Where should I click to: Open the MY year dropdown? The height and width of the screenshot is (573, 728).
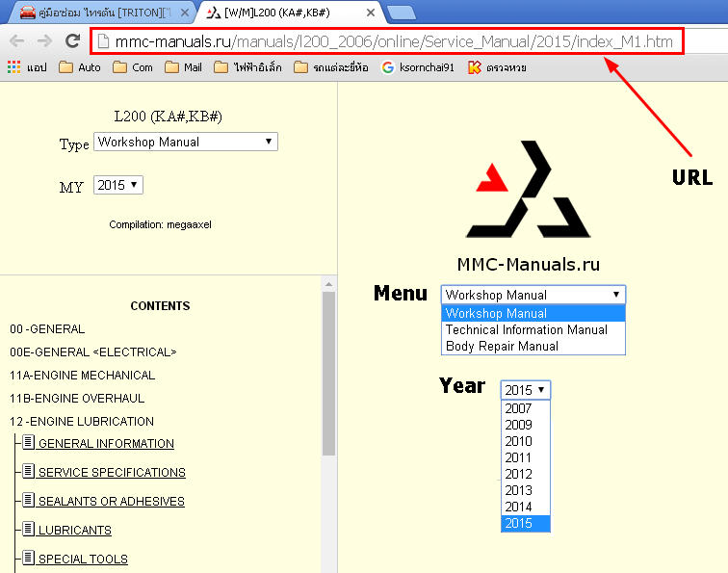pyautogui.click(x=118, y=185)
